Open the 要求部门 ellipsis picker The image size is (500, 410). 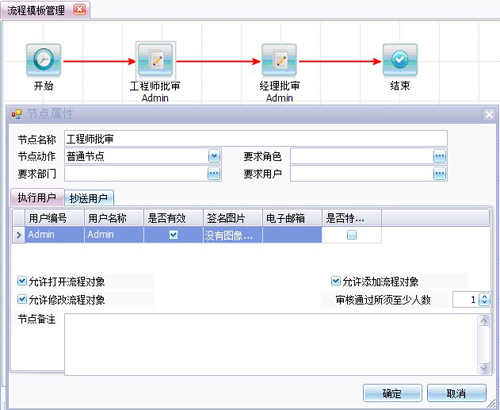pyautogui.click(x=214, y=174)
